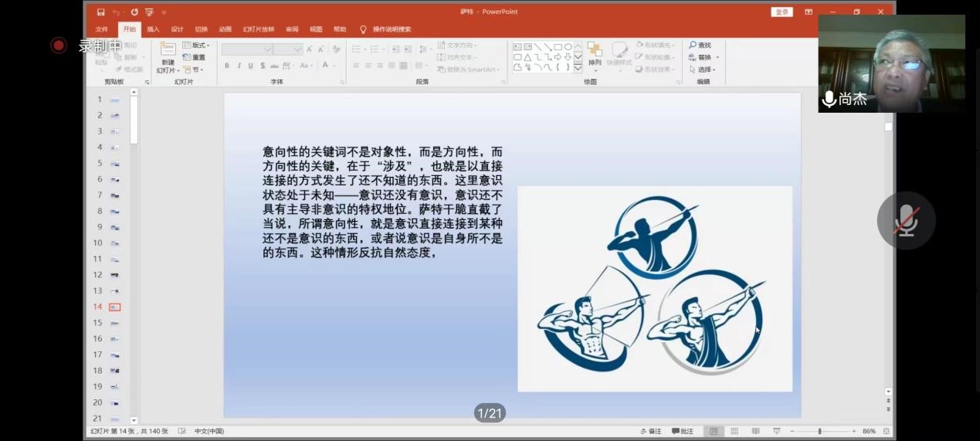Screen dimensions: 980x441
Task: Click the repeat/redo icon in title bar
Action: pyautogui.click(x=134, y=12)
